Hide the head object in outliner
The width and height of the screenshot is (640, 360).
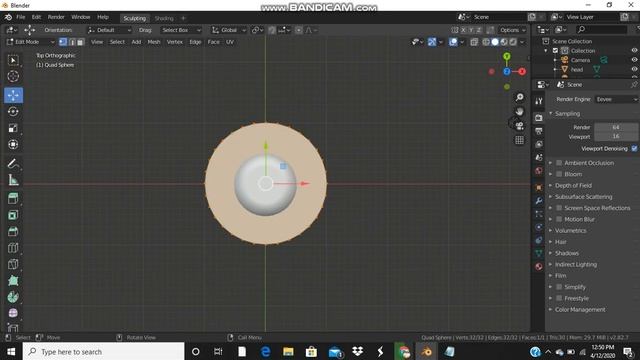pos(634,69)
